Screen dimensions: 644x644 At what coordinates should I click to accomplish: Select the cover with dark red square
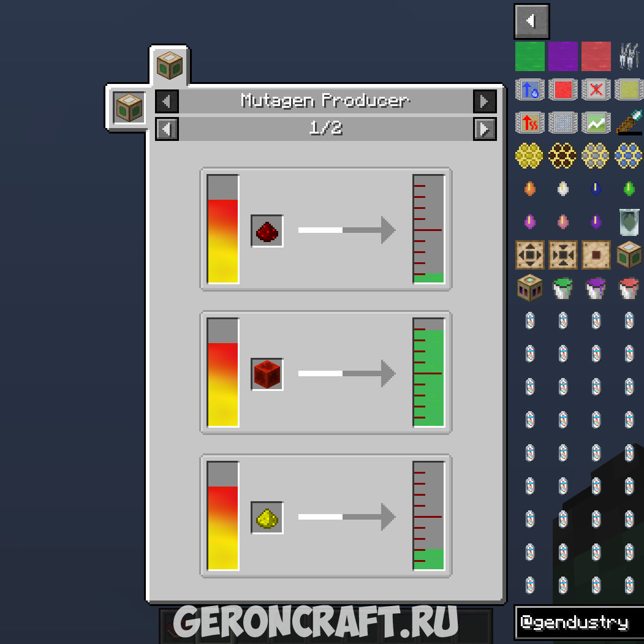(596, 255)
